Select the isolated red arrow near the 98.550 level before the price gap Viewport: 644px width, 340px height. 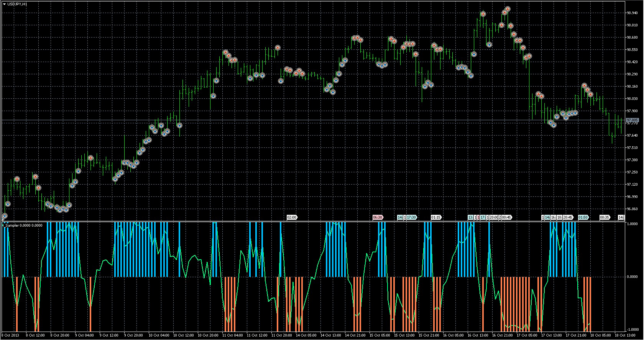[x=278, y=47]
